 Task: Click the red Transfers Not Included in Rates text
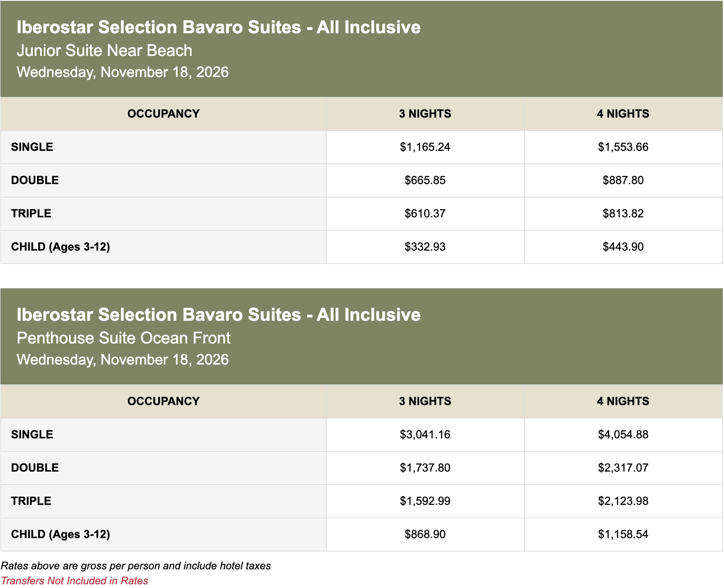(75, 581)
